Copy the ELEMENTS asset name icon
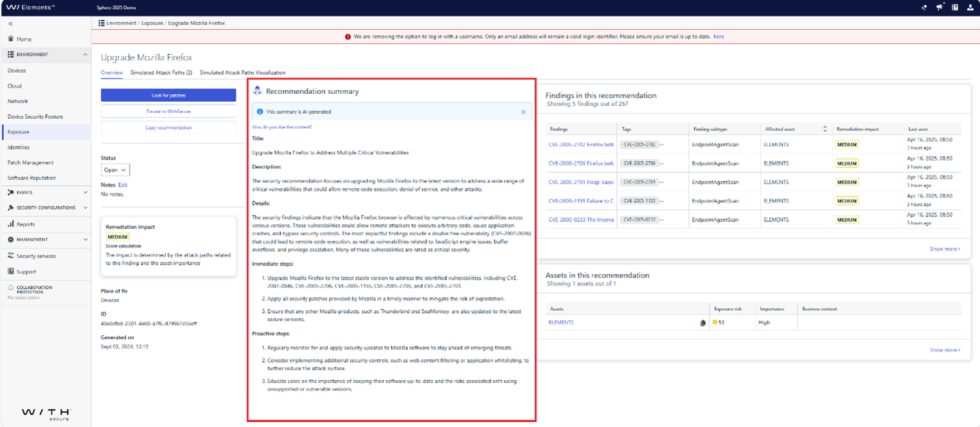980x427 pixels. (x=702, y=322)
